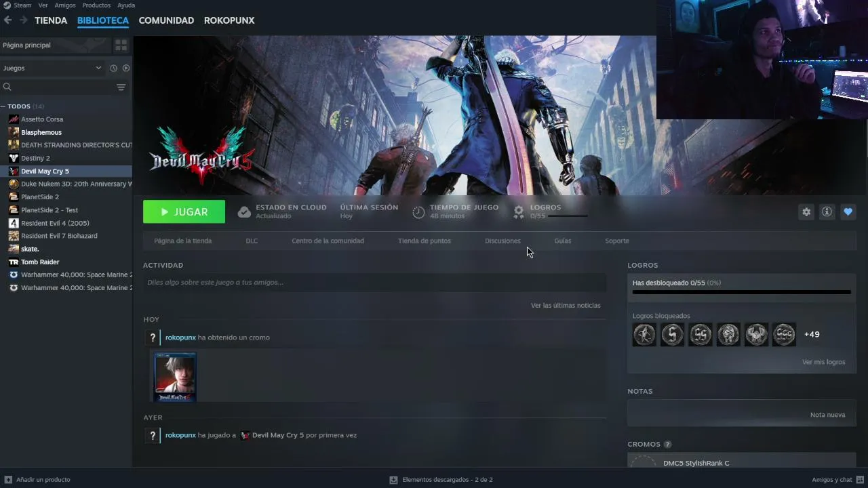Select Resident Evil 7 Biohazard in list
This screenshot has height=488, width=868.
coord(59,236)
